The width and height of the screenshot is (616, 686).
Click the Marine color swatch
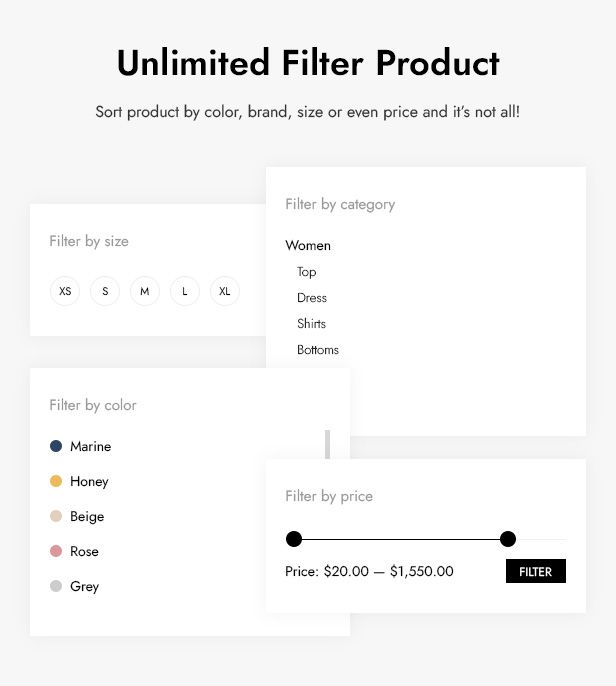point(56,446)
